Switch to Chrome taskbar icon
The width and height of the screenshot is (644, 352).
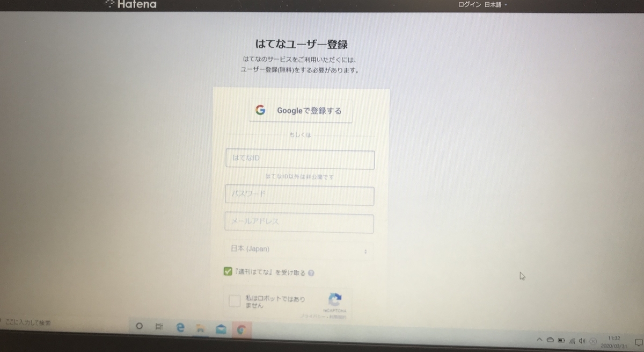tap(241, 329)
